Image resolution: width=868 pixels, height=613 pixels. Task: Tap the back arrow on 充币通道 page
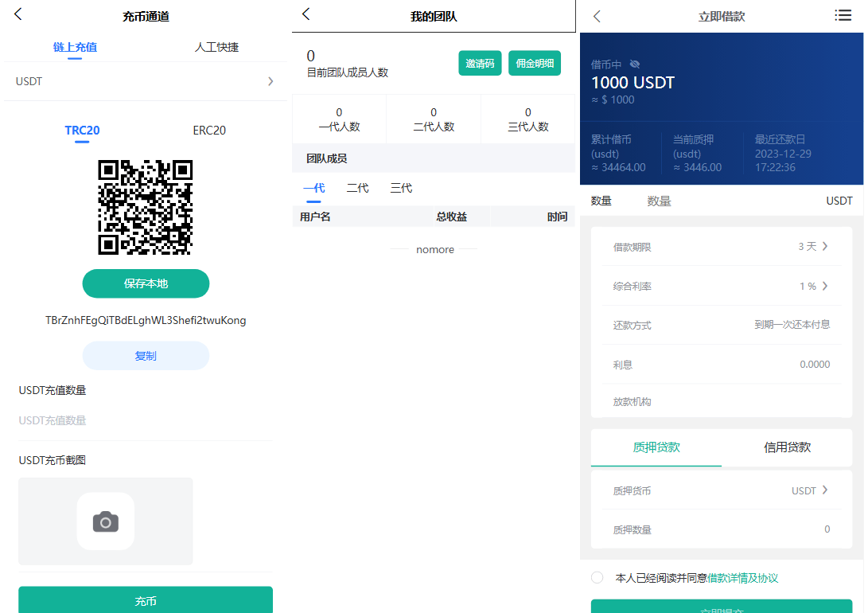(x=18, y=14)
